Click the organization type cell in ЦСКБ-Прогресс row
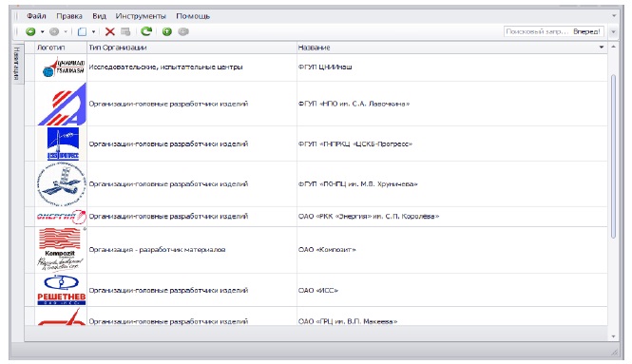Image resolution: width=632 pixels, height=364 pixels. [x=192, y=144]
